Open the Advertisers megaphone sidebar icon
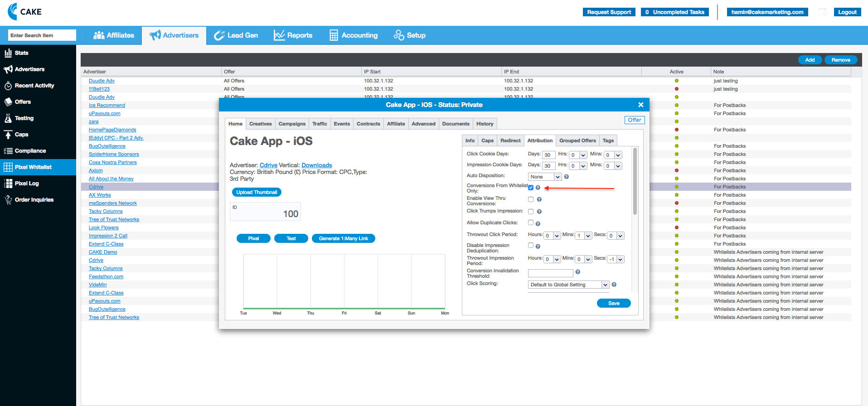 click(x=8, y=69)
